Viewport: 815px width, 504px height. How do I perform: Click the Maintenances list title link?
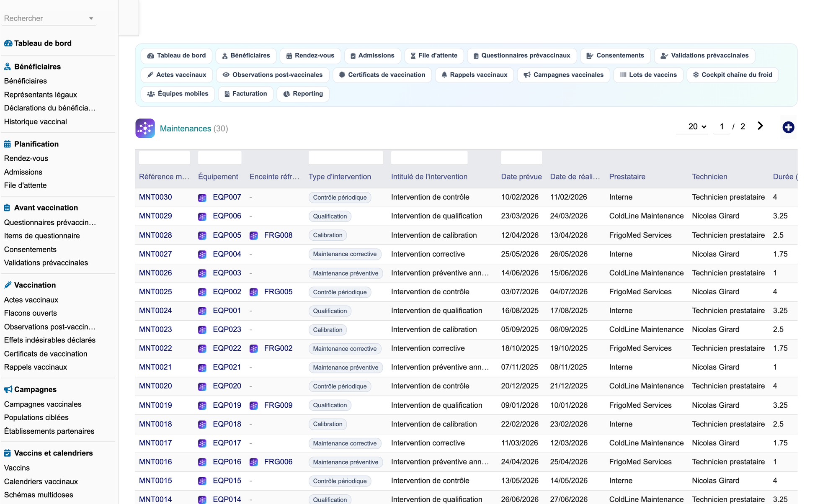pos(186,129)
